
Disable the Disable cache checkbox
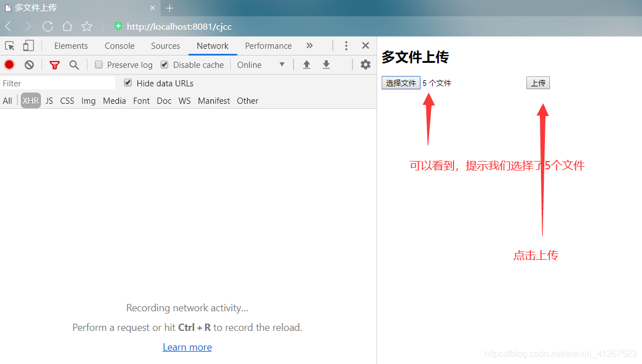click(x=164, y=64)
